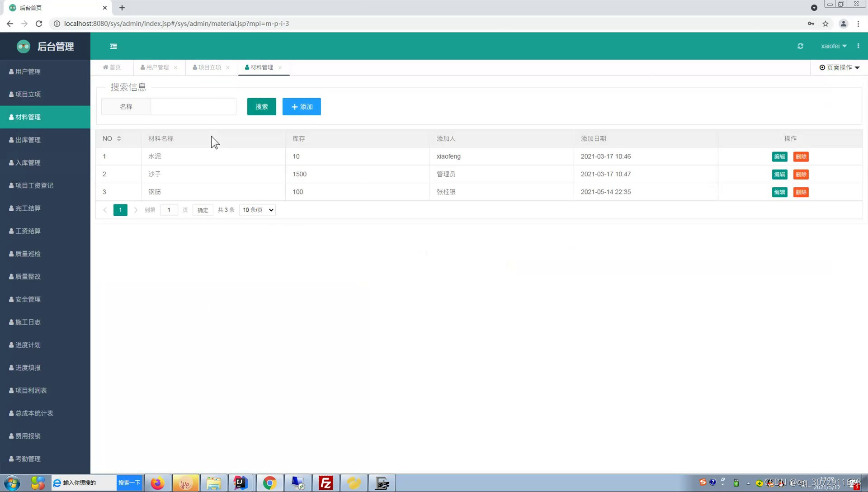
Task: Delete the 沙子 material row
Action: [801, 174]
